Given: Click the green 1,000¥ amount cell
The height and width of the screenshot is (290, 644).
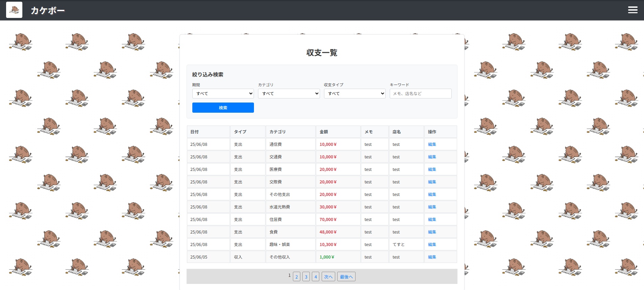Looking at the screenshot, I should 338,257.
